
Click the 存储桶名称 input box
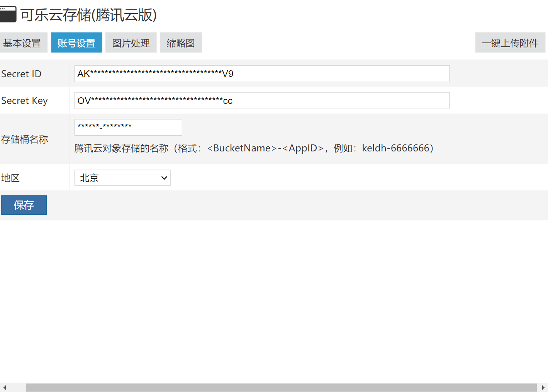pos(128,127)
